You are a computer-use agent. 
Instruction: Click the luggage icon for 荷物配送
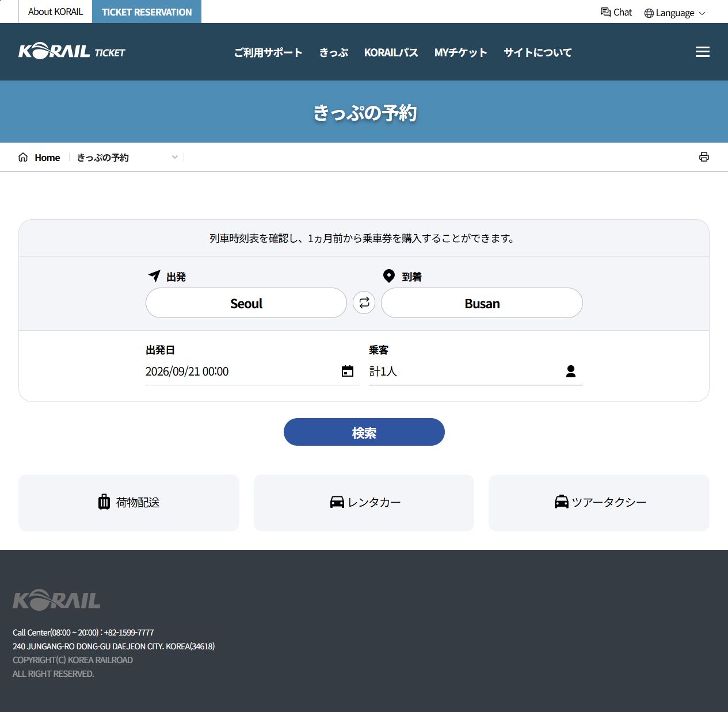coord(104,502)
